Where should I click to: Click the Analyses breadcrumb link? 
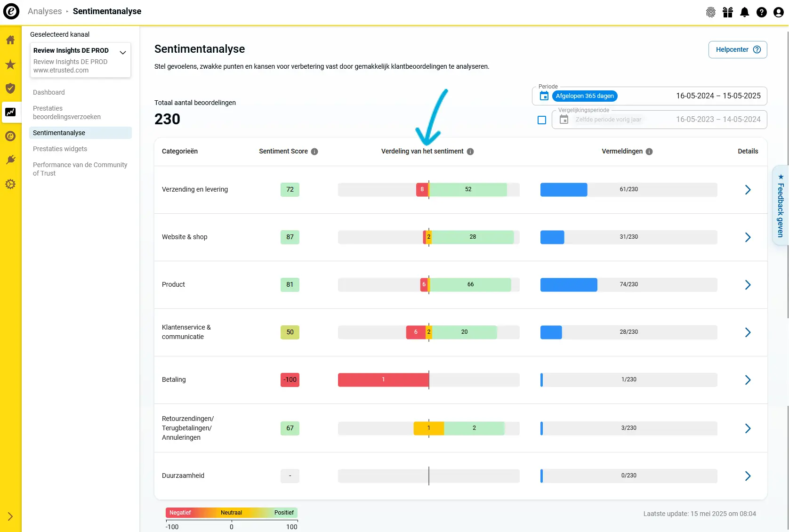[x=45, y=11]
